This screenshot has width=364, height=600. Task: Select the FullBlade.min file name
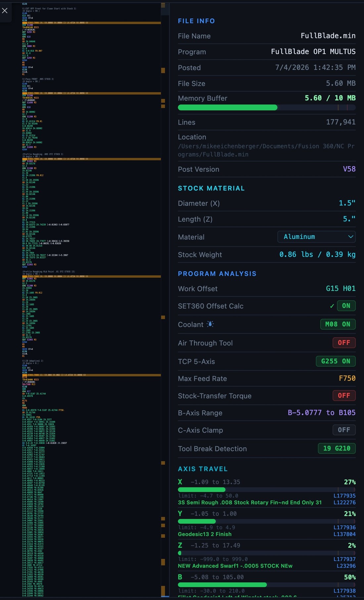(328, 36)
